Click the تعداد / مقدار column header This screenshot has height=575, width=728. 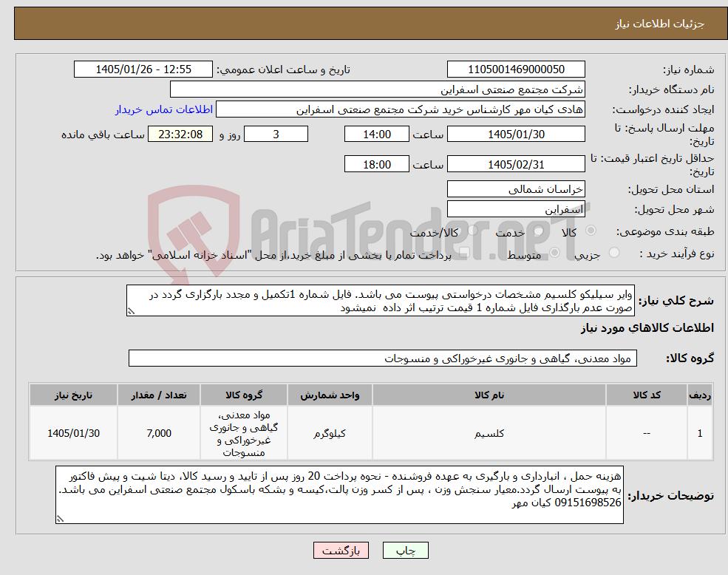pos(159,395)
